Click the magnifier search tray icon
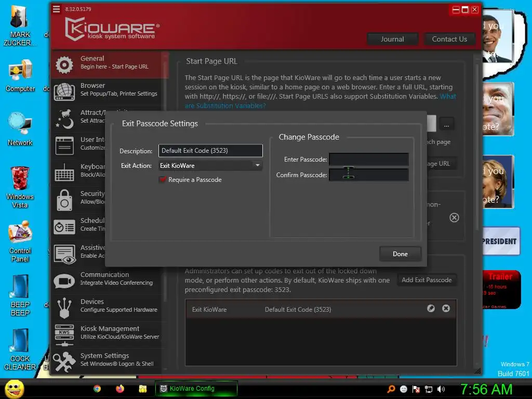 tap(391, 389)
